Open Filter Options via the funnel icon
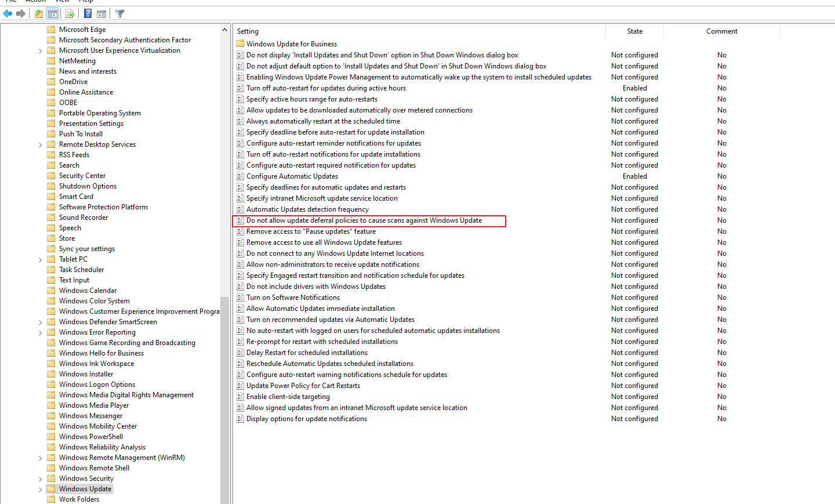835x504 pixels. (119, 13)
